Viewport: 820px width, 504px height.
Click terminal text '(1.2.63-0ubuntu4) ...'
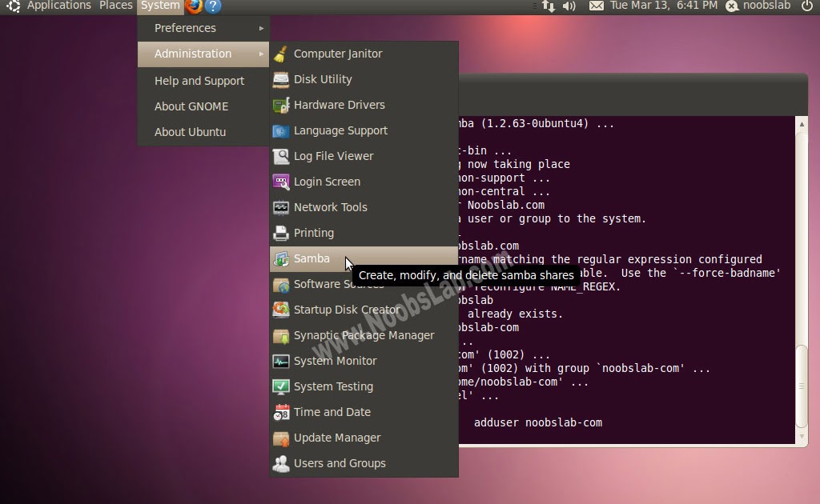548,124
